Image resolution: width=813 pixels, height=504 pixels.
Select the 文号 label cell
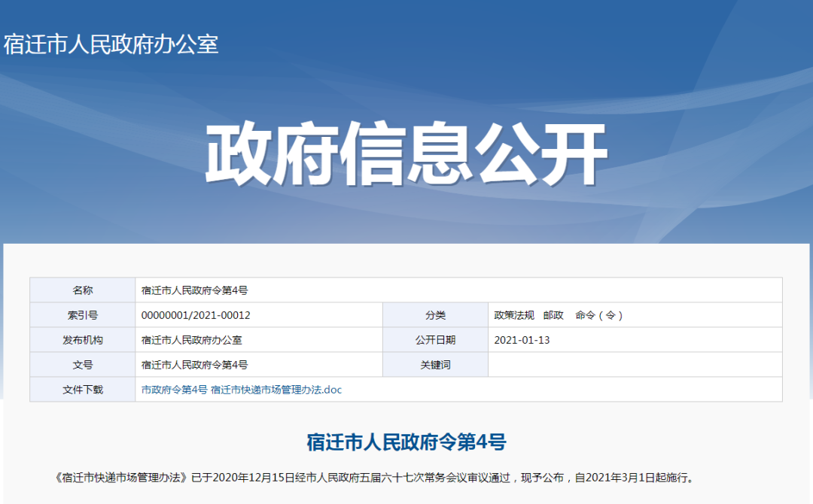point(83,365)
